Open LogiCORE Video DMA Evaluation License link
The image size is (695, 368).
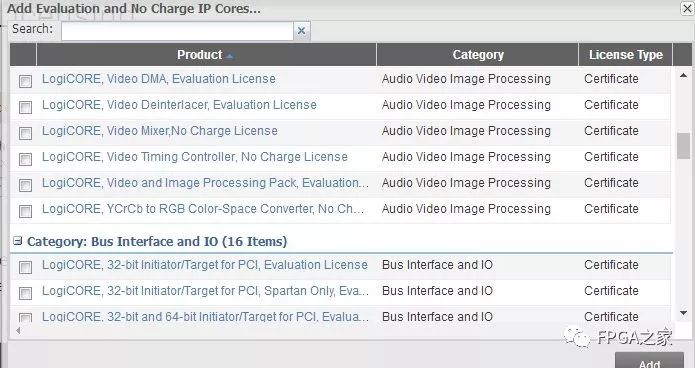159,79
